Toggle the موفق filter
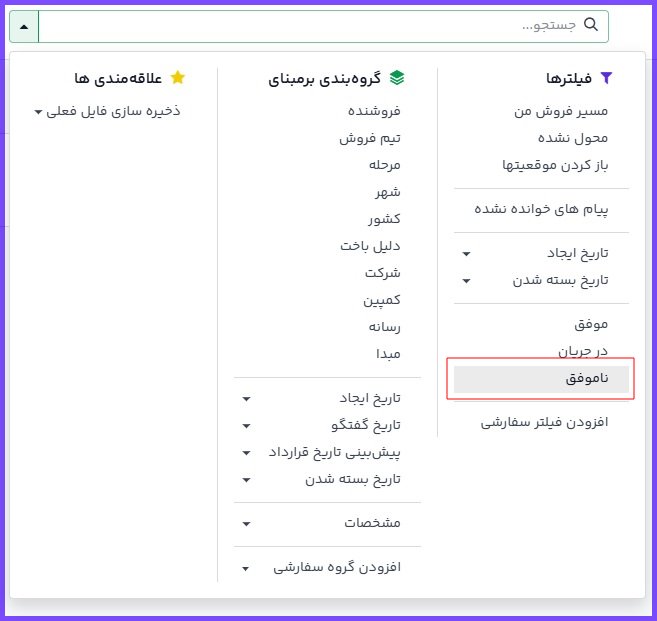 point(591,324)
